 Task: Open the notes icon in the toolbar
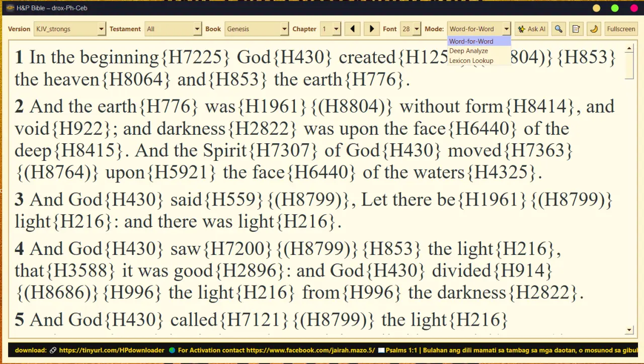(x=576, y=29)
